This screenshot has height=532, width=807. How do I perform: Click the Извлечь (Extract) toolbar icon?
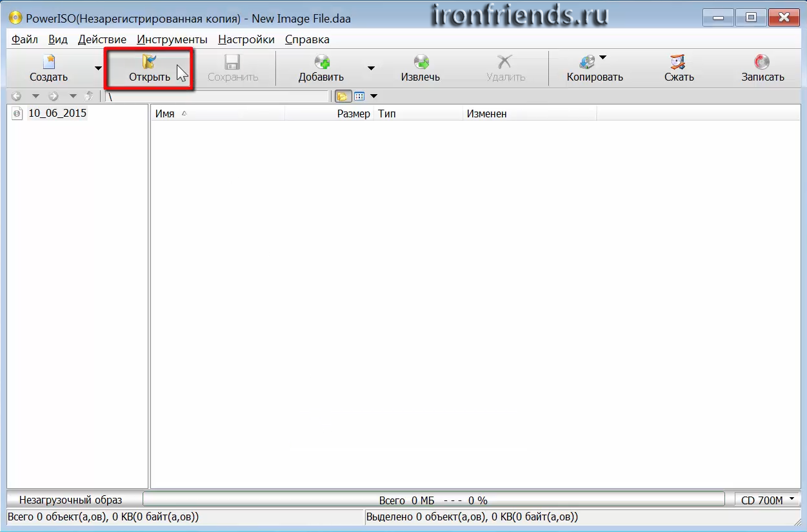421,63
